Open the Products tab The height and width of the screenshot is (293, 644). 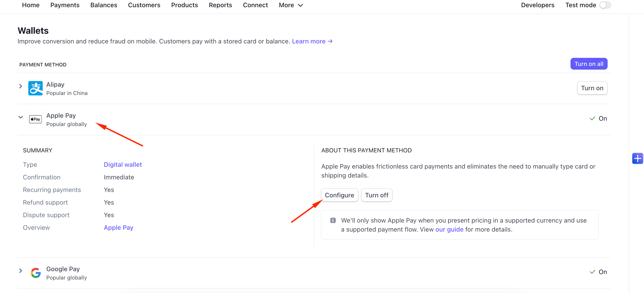click(x=184, y=5)
